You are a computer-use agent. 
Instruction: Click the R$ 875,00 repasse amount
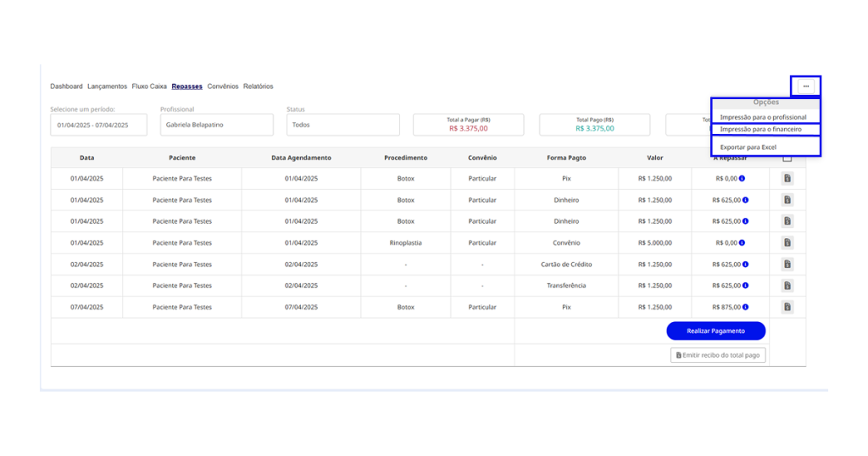(x=726, y=307)
